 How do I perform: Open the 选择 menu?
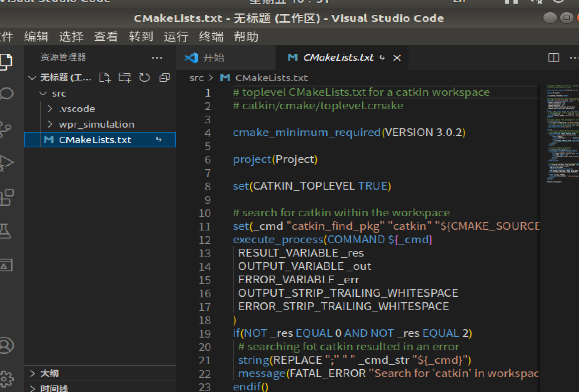(x=71, y=37)
